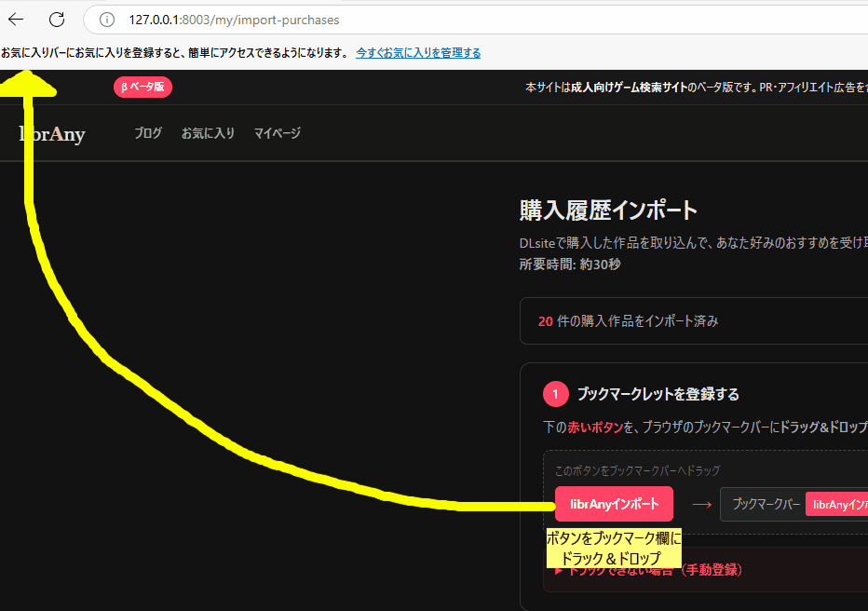
Task: Click the librAny logo
Action: click(x=52, y=134)
